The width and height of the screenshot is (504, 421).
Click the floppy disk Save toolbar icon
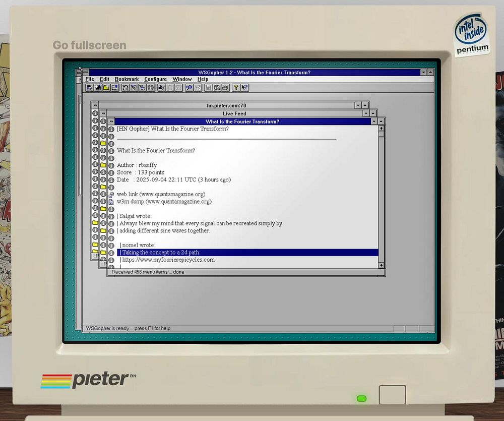tap(208, 88)
